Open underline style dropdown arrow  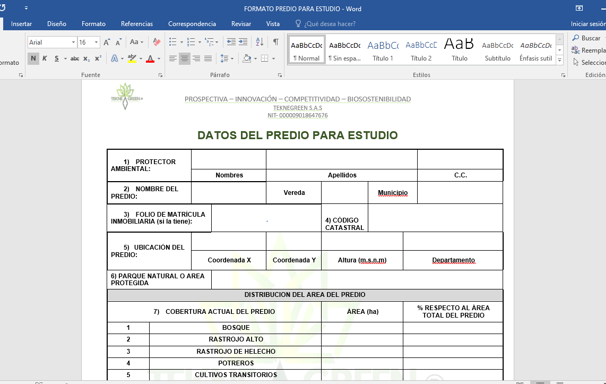pyautogui.click(x=65, y=59)
